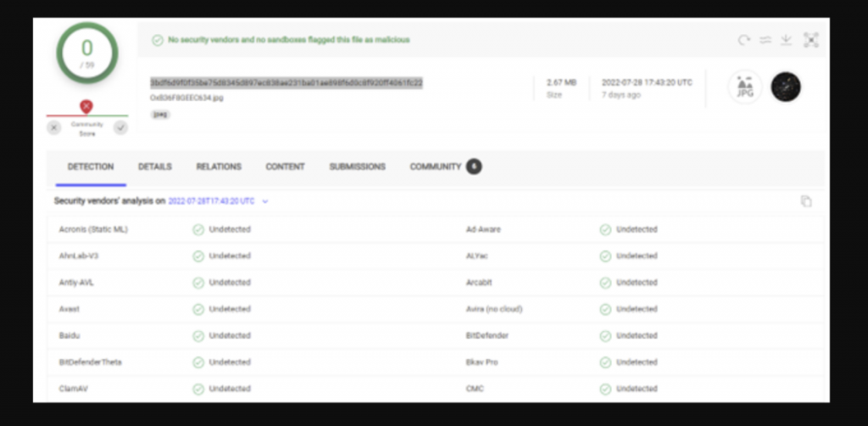Click the JPG file type icon
The image size is (868, 426).
click(745, 87)
